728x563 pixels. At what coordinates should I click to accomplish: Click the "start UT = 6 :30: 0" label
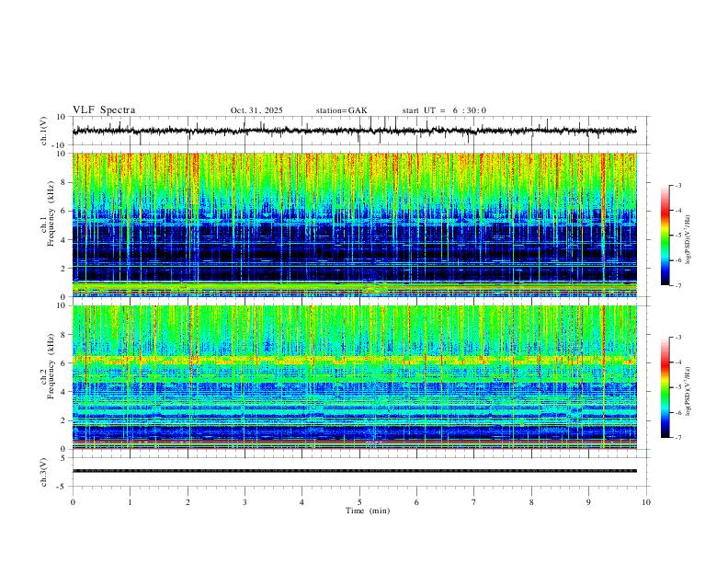pos(444,110)
